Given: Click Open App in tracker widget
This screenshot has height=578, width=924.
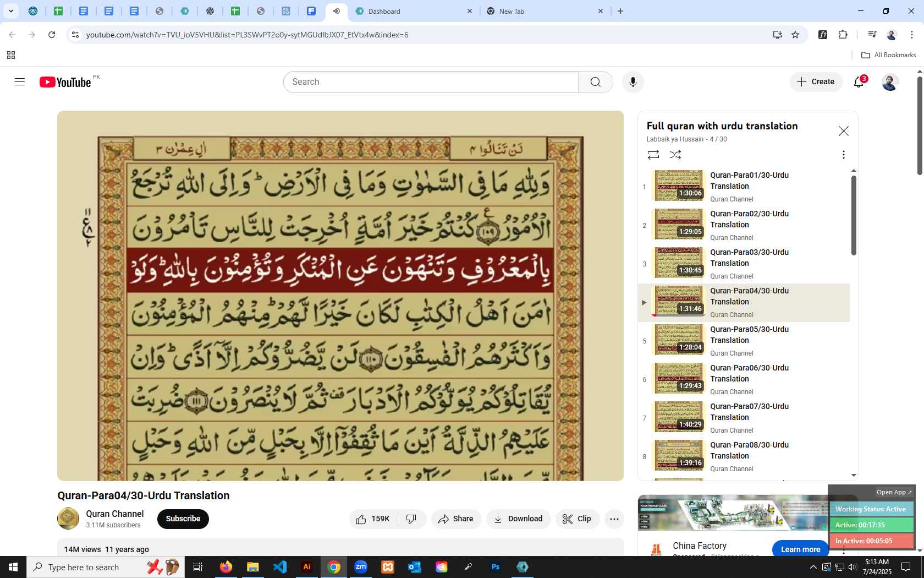Looking at the screenshot, I should (x=894, y=492).
